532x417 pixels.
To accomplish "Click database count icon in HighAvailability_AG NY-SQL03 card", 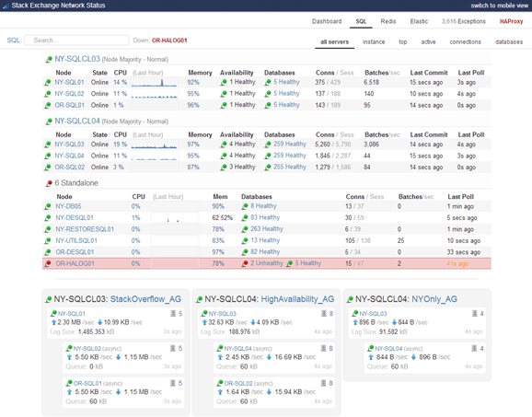I will (324, 314).
